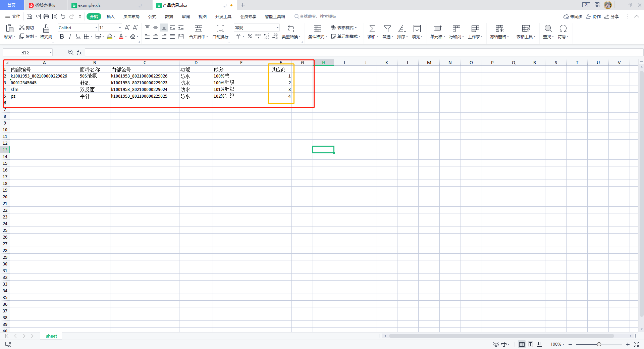Image resolution: width=644 pixels, height=349 pixels.
Task: Open the Calibri font name dropdown
Action: tap(96, 28)
